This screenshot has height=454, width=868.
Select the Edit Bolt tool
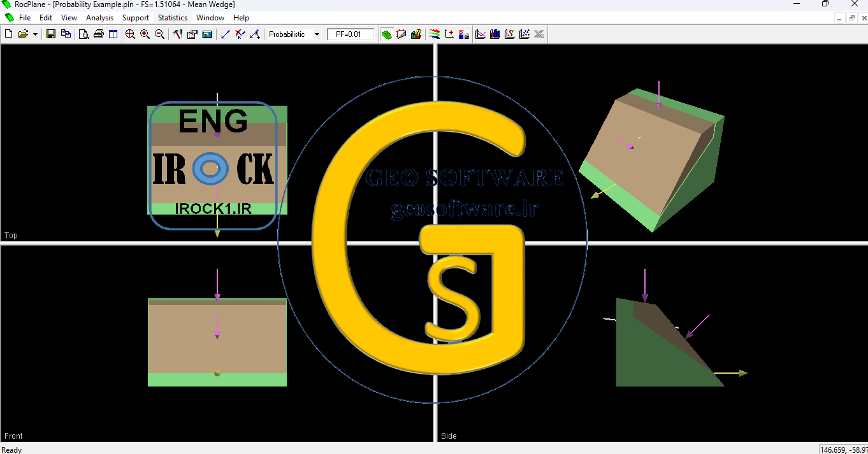(254, 34)
